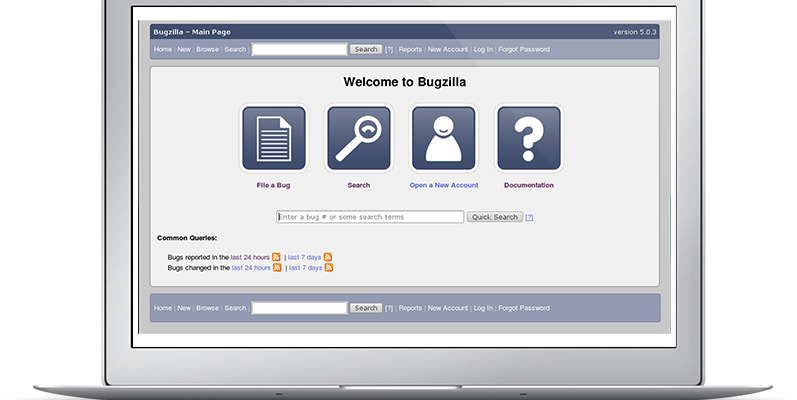Click the Welcome to Bugzilla heading
The width and height of the screenshot is (797, 400).
[x=405, y=82]
